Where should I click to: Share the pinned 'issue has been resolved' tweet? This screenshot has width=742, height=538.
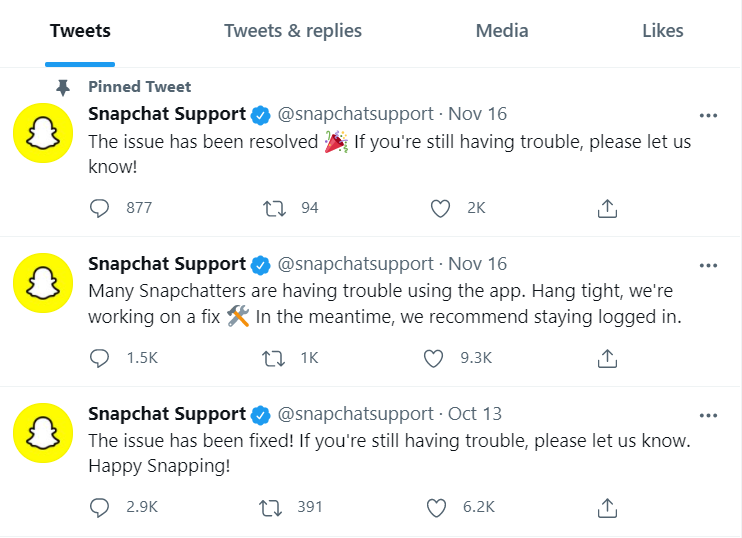[x=607, y=208]
